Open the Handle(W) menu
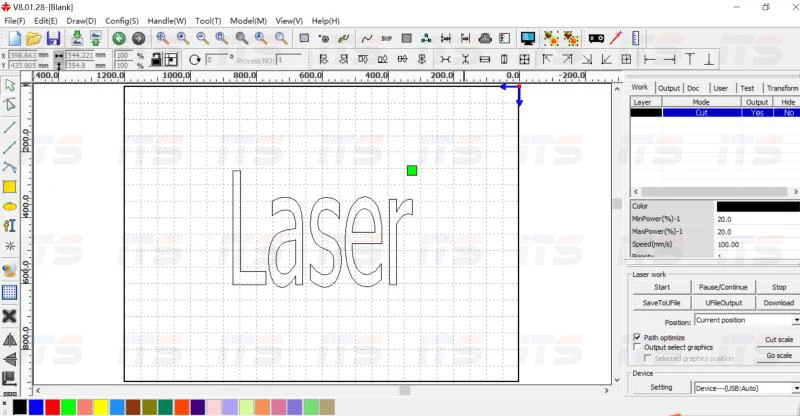The width and height of the screenshot is (800, 416). (x=167, y=21)
